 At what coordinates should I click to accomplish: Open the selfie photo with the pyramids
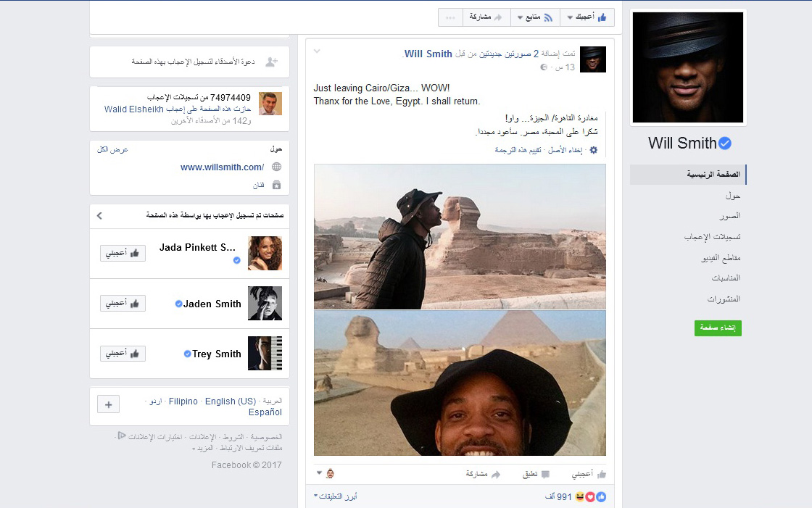[460, 383]
